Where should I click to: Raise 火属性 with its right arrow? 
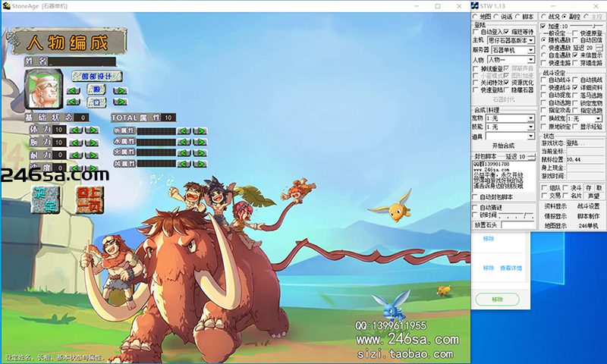200,152
